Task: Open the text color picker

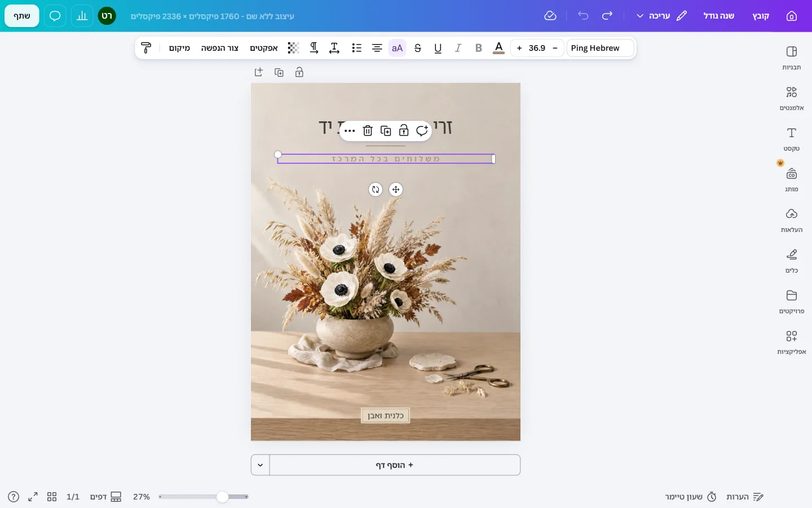Action: [499, 48]
